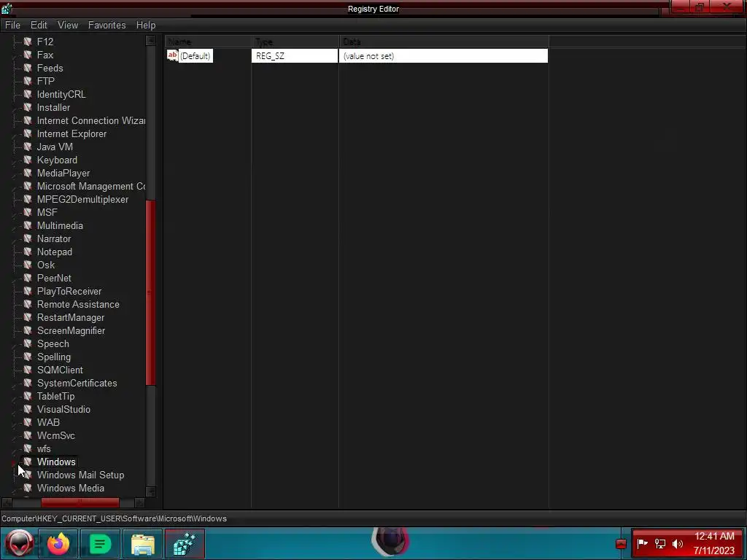Screen dimensions: 747x560
Task: Select the PlayToReceiver key
Action: (x=69, y=292)
